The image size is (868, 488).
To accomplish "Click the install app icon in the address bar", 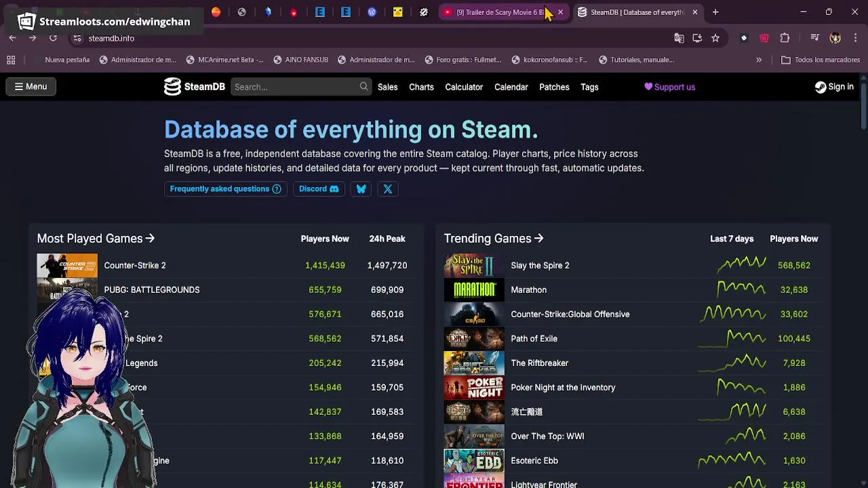I will pos(697,39).
